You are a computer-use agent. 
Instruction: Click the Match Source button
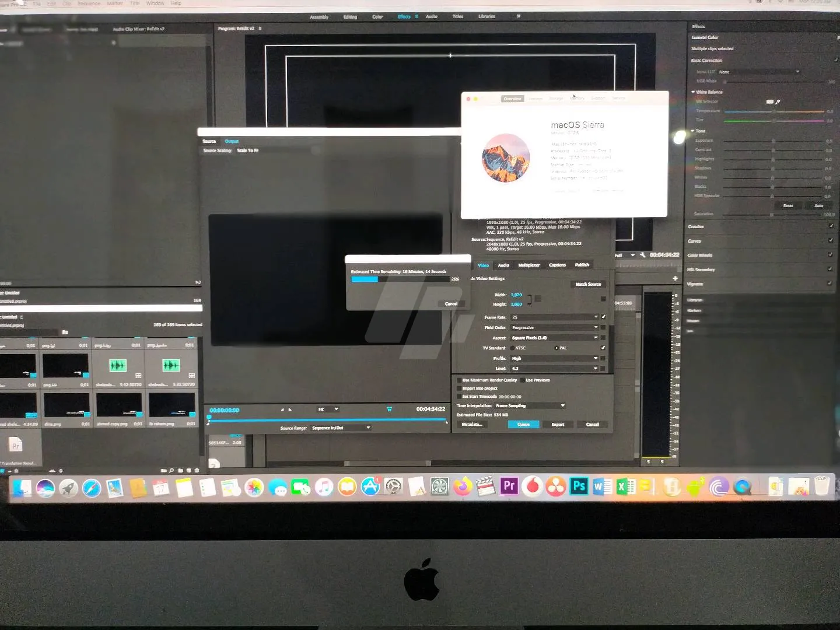point(588,284)
